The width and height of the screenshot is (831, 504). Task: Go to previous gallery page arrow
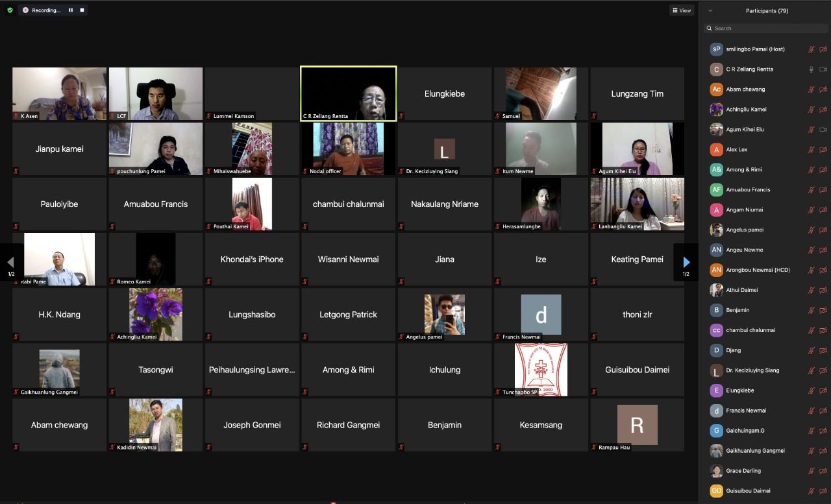[x=10, y=262]
